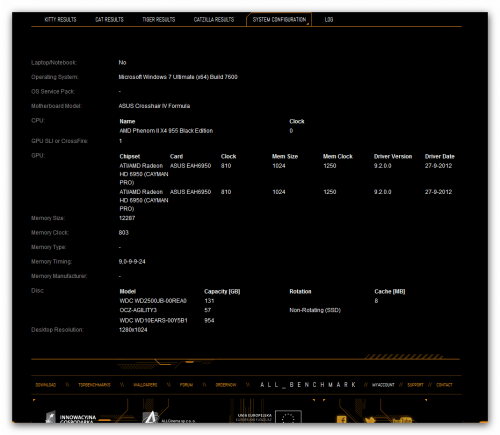500x435 pixels.
Task: Click the disc model WDC WD10EARS-00Y5B1
Action: [153, 320]
